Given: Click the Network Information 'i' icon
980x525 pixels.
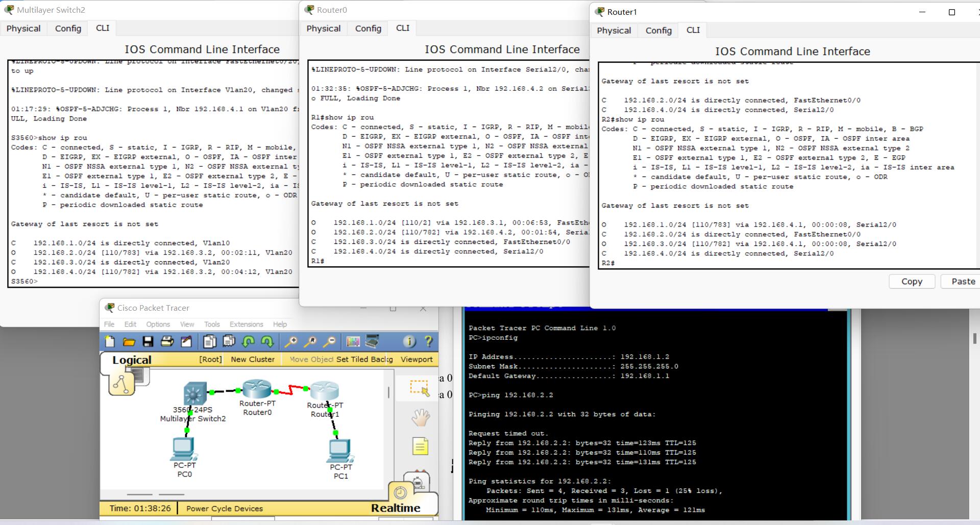Looking at the screenshot, I should (409, 341).
